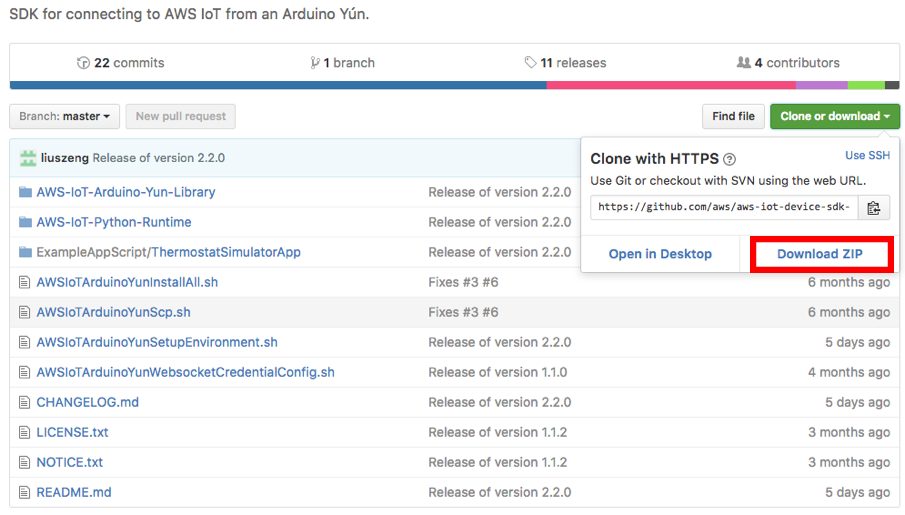
Task: View the 22 commits tab
Action: [121, 62]
